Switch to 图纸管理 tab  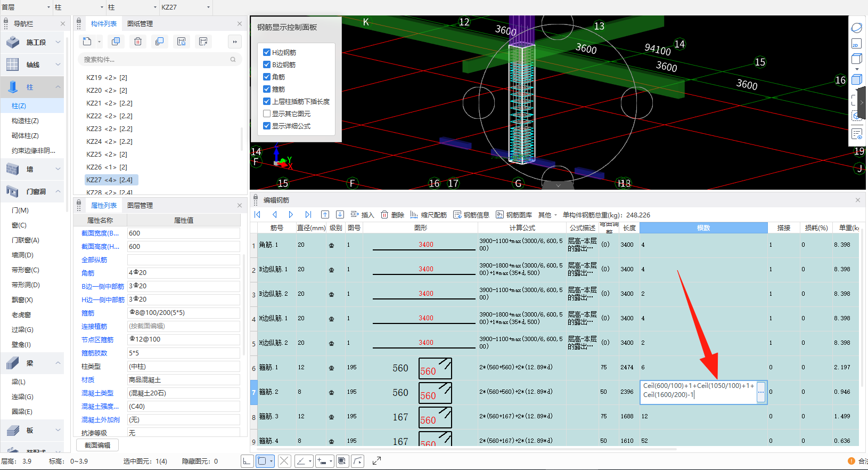[140, 23]
